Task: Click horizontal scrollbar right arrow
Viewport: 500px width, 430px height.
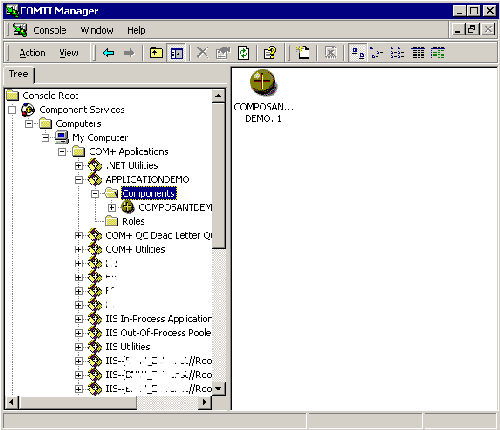Action: [x=205, y=402]
